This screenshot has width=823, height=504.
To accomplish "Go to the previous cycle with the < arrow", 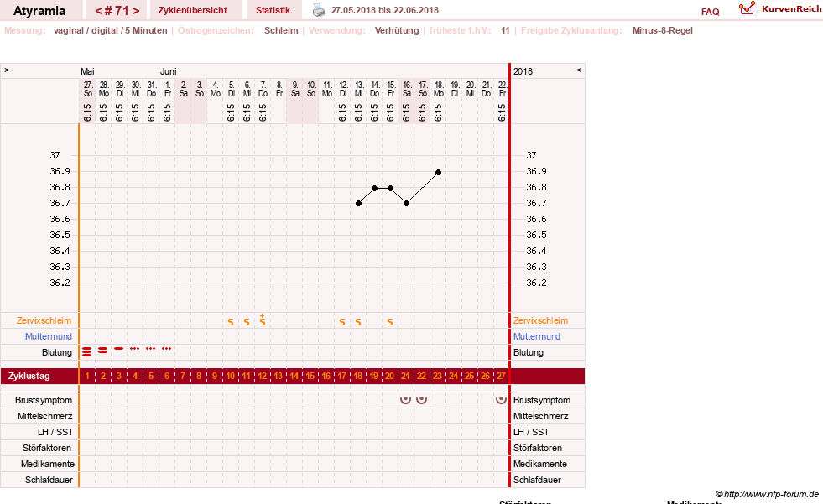I will [x=98, y=11].
